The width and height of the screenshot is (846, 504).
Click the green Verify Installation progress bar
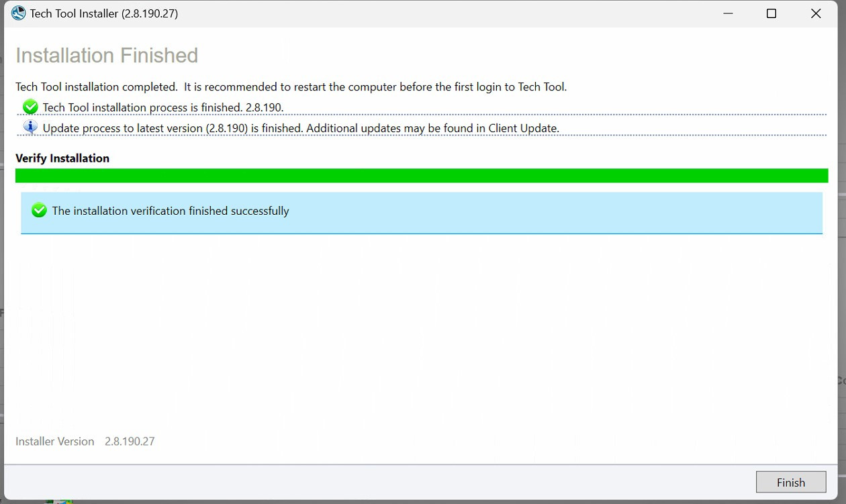click(422, 176)
